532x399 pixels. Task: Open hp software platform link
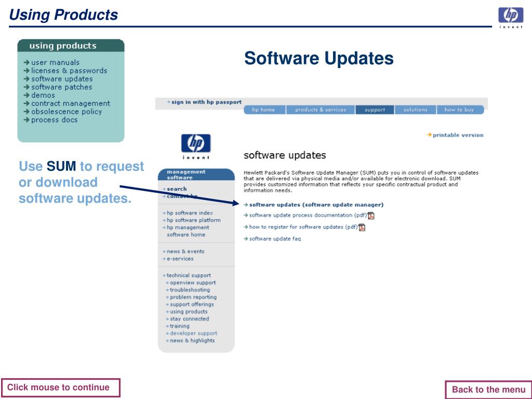point(193,220)
